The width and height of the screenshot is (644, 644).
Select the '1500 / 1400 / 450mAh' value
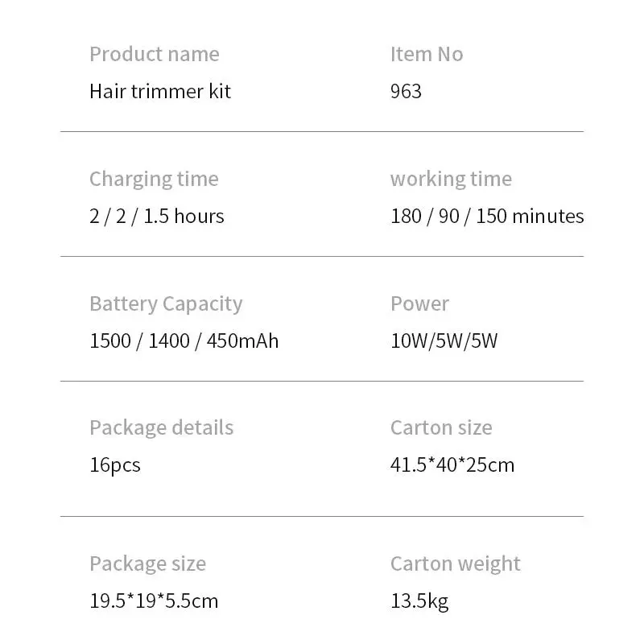[184, 341]
